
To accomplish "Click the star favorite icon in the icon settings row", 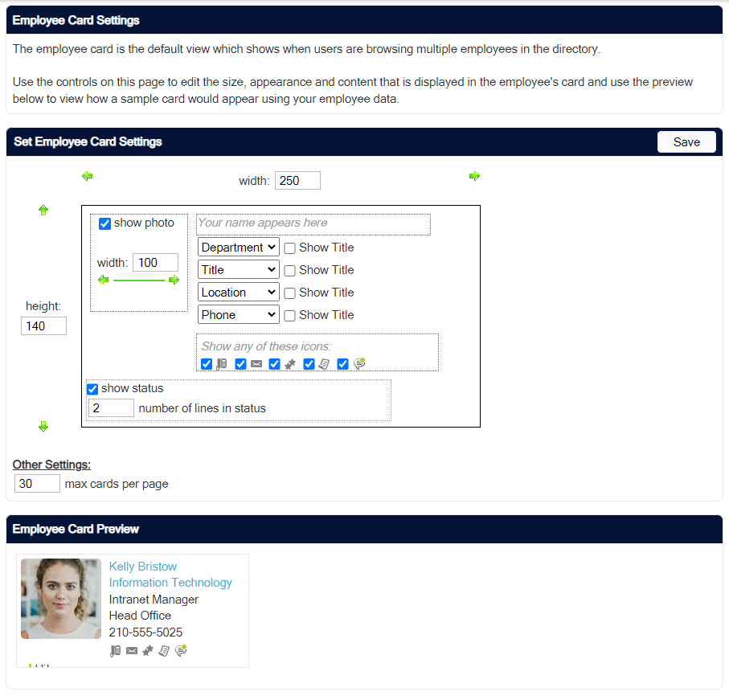I will pyautogui.click(x=290, y=364).
